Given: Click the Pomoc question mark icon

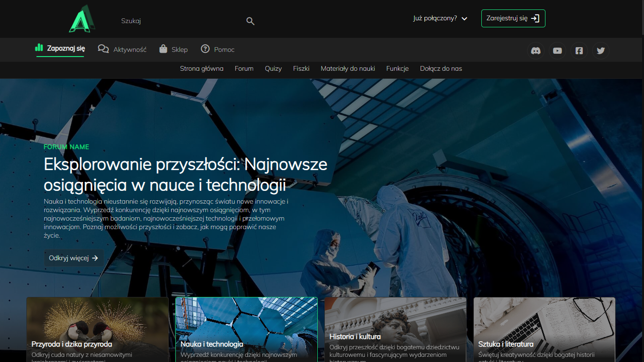Looking at the screenshot, I should (205, 49).
